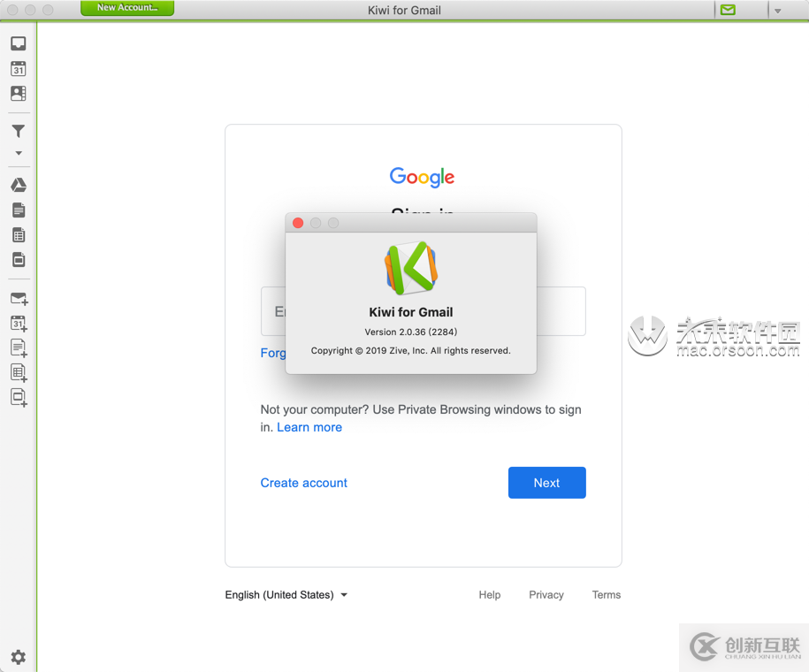Open the Privacy link
809x672 pixels.
click(x=546, y=594)
